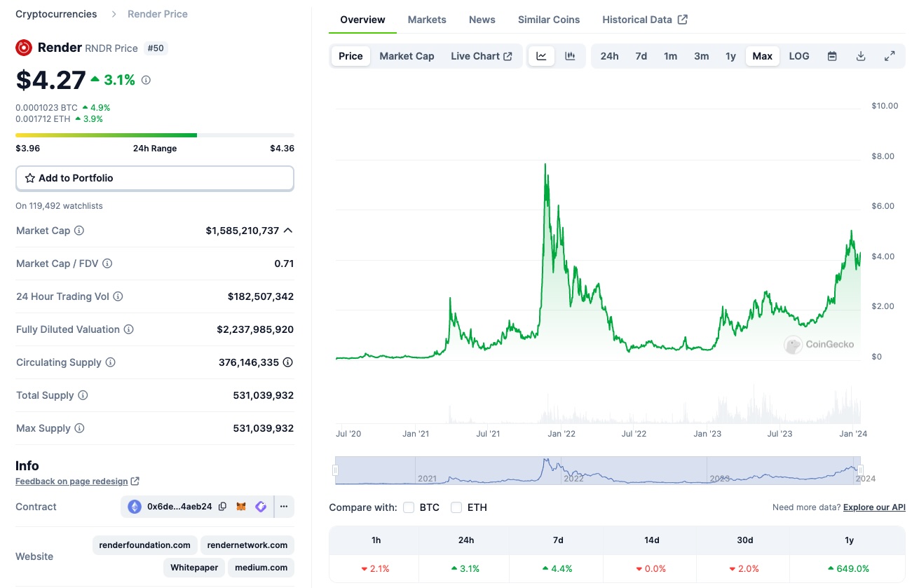Screen dimensions: 919x588
Task: Click the 0x6de...4aeb24 contract address
Action: (x=179, y=507)
